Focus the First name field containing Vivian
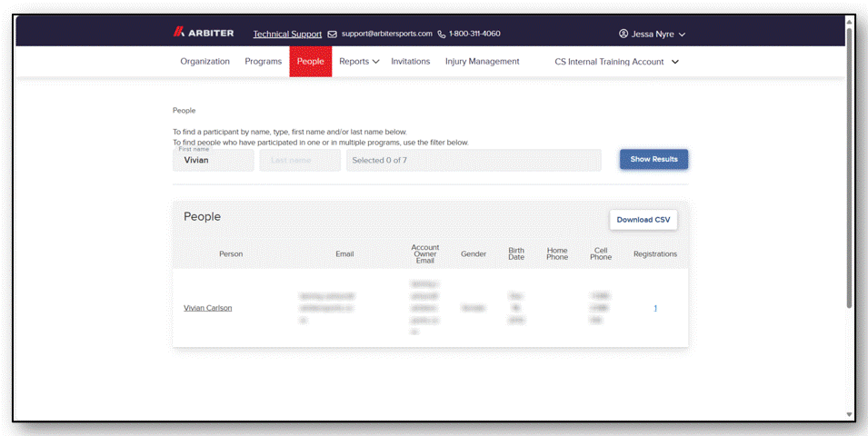The width and height of the screenshot is (868, 436). click(x=213, y=160)
